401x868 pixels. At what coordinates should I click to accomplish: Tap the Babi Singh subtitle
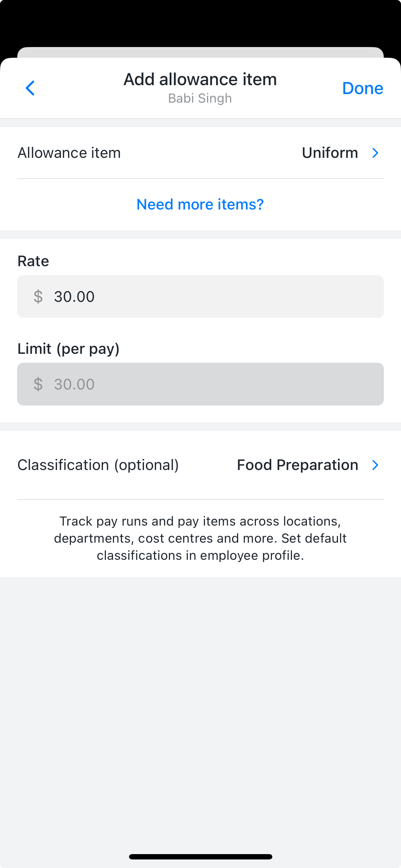[200, 98]
